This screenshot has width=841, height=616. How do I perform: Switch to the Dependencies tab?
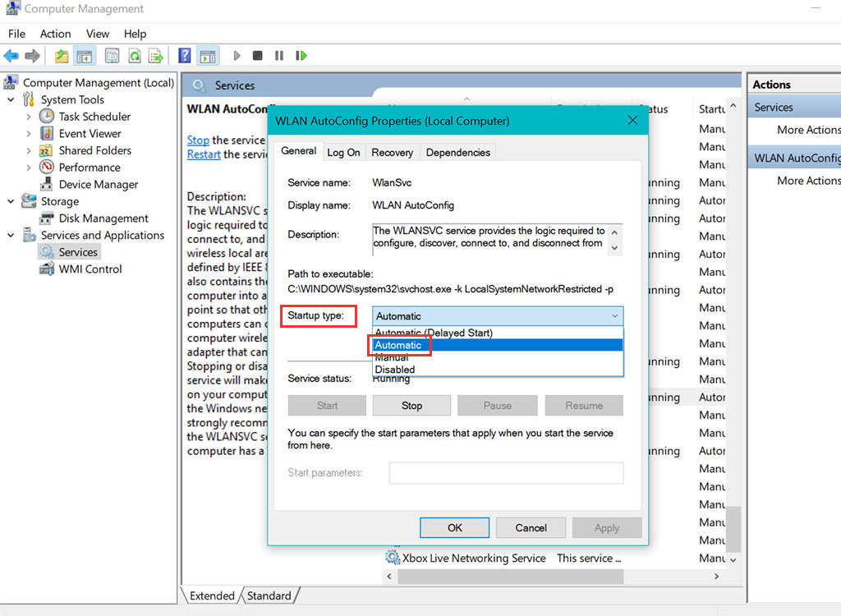[458, 153]
